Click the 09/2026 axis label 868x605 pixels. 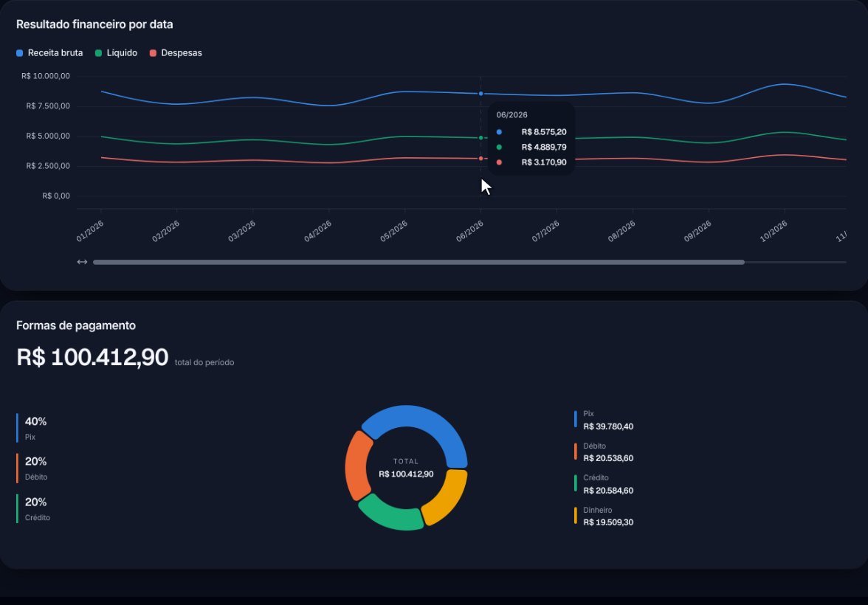697,231
